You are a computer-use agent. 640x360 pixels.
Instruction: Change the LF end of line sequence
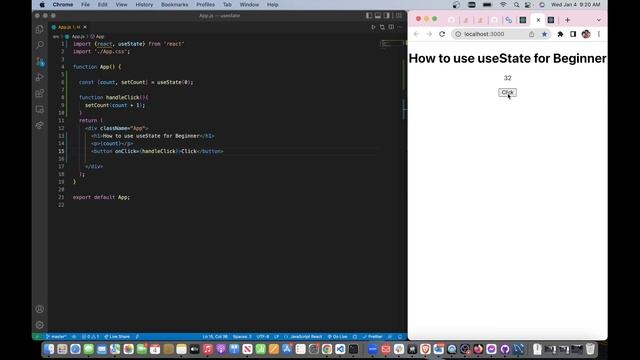point(276,336)
